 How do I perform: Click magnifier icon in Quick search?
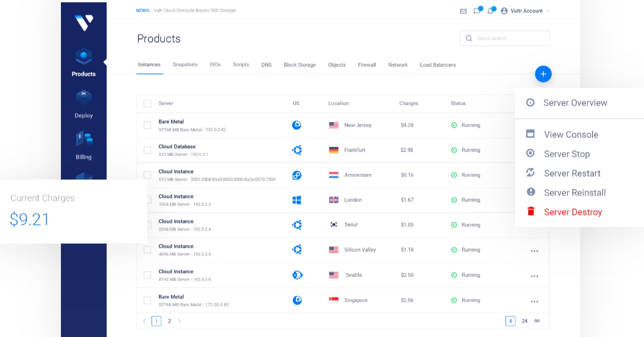click(x=469, y=38)
